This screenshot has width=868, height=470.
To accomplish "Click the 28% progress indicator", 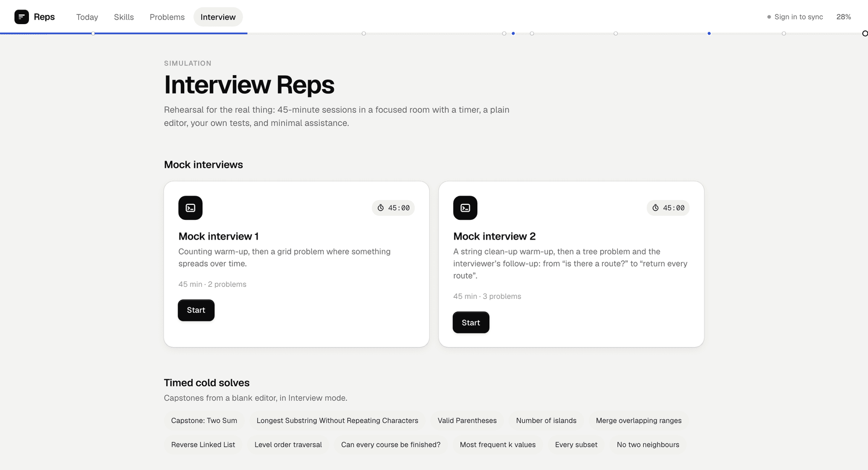I will (843, 17).
